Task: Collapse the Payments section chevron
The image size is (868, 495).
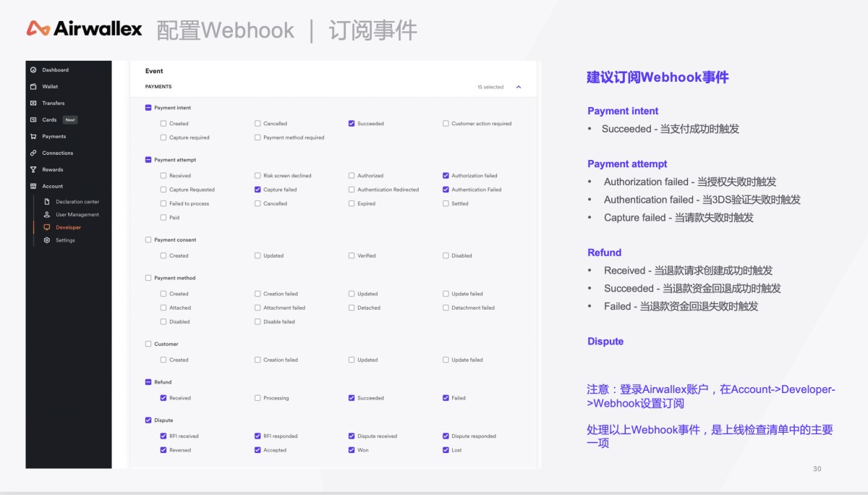Action: [519, 87]
